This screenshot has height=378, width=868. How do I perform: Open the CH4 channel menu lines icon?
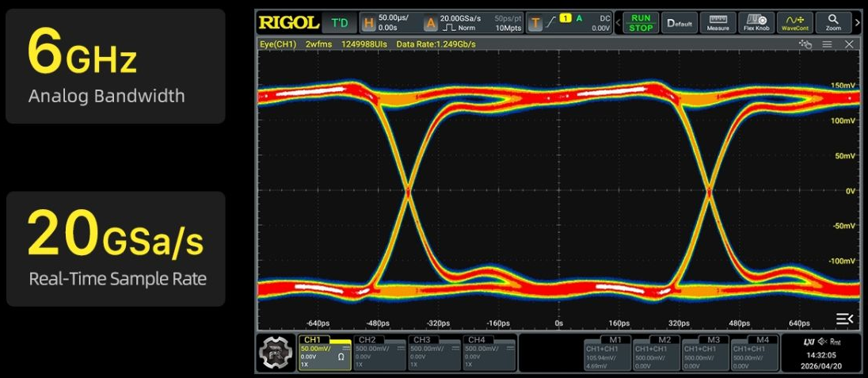510,348
